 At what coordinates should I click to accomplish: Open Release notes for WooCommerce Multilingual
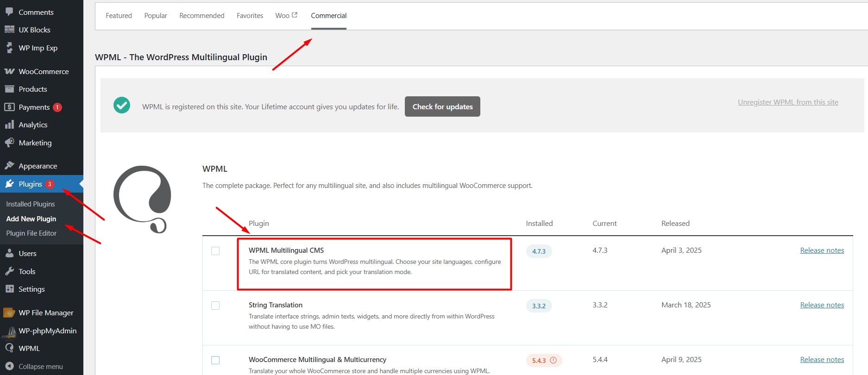coord(822,360)
